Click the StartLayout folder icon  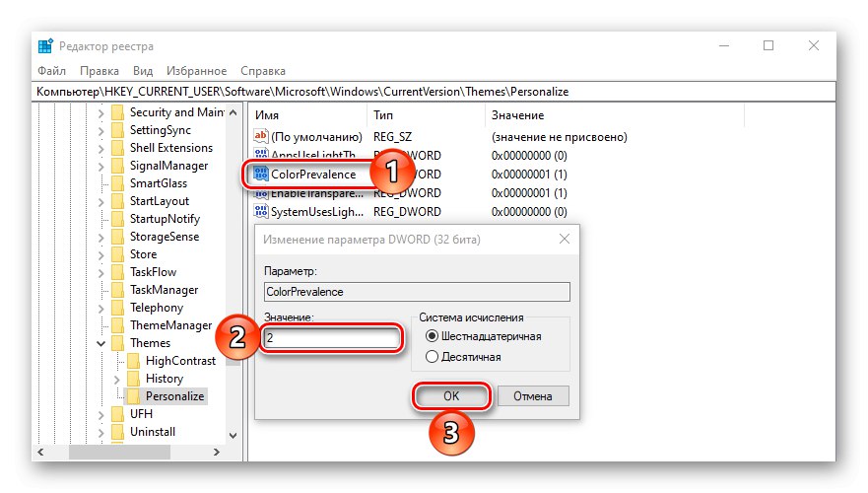[x=117, y=201]
